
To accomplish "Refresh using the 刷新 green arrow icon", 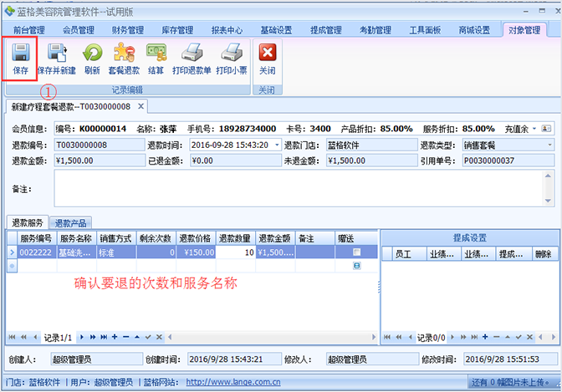I will [x=92, y=53].
